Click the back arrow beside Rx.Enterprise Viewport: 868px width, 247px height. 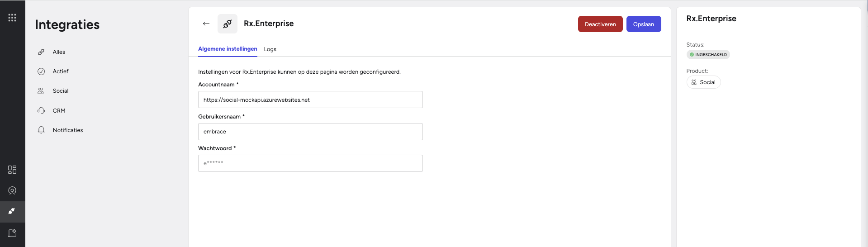[206, 24]
